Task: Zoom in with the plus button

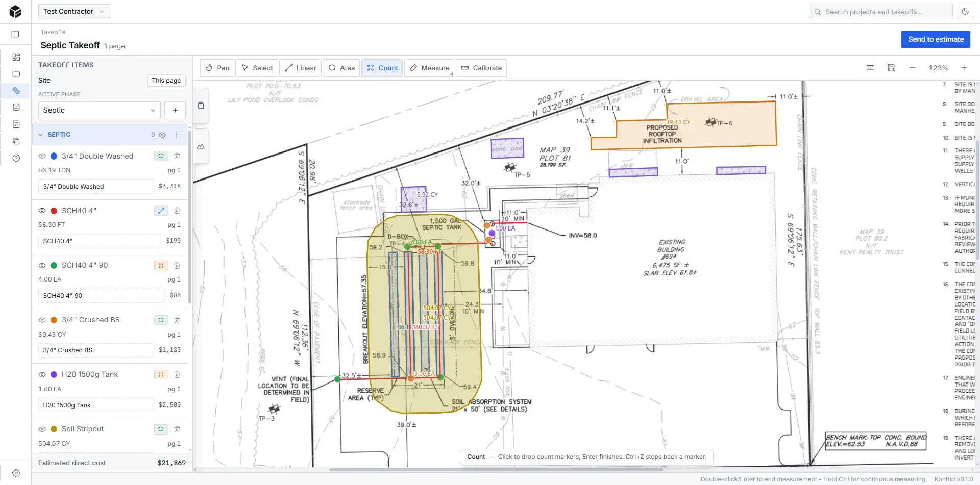Action: pyautogui.click(x=964, y=68)
